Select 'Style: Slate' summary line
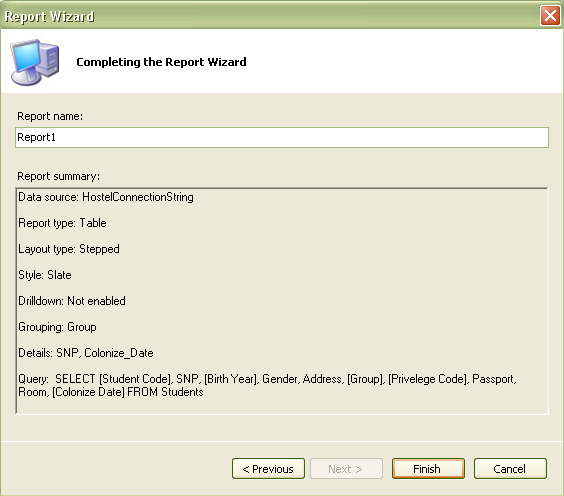Image resolution: width=564 pixels, height=496 pixels. tap(45, 275)
